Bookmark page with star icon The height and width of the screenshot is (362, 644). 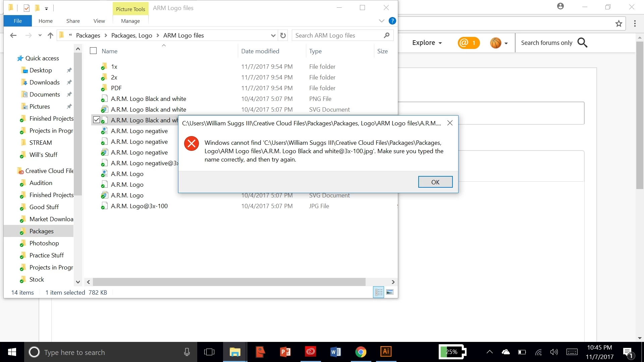pyautogui.click(x=619, y=23)
